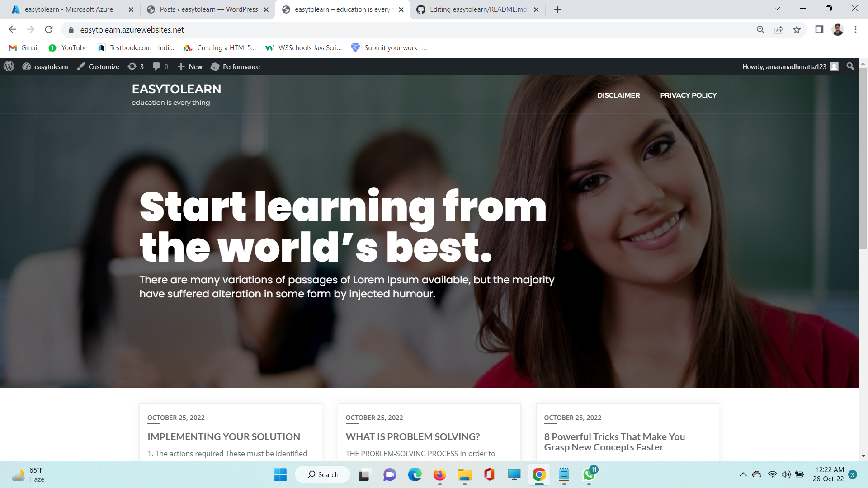Open the DISCLAIMER page link
868x488 pixels.
click(618, 95)
